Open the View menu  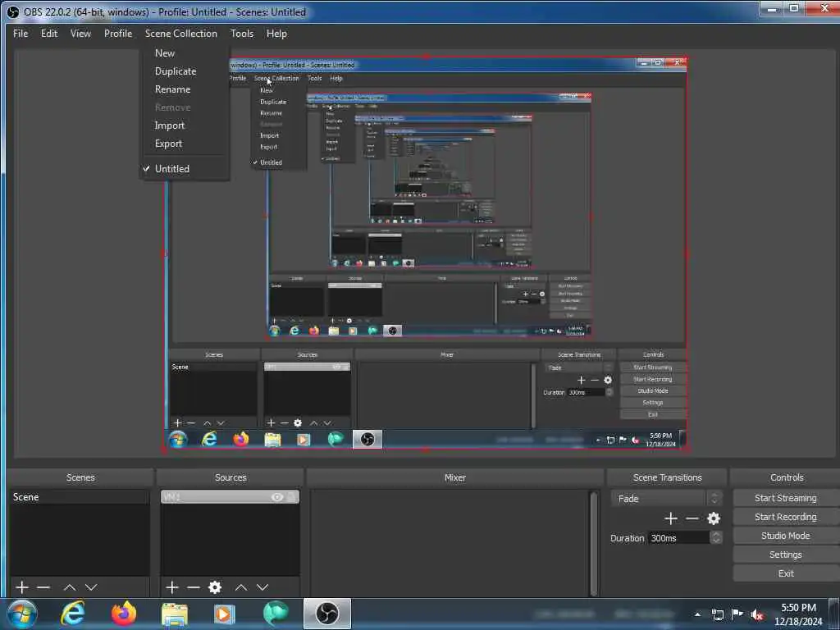[x=80, y=33]
